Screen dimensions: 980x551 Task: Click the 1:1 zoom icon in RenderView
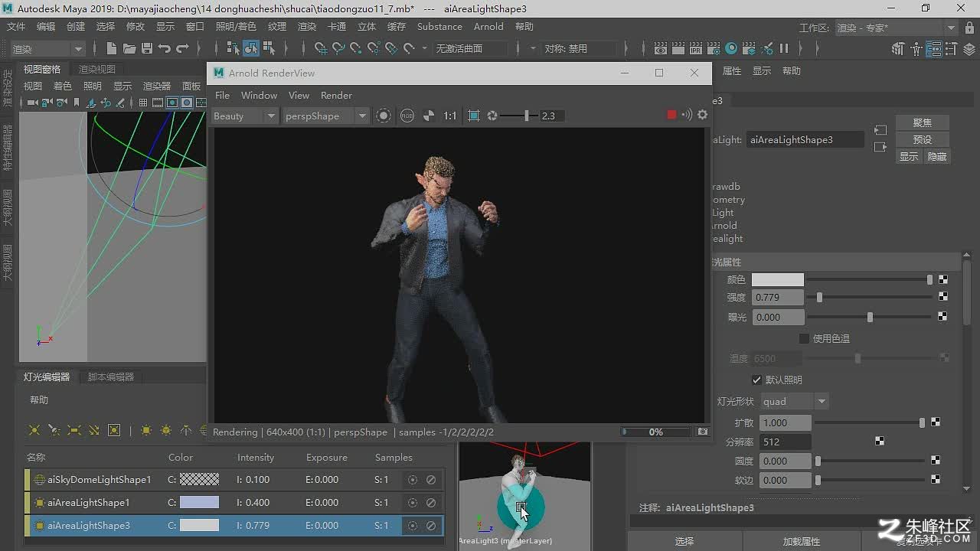[x=450, y=116]
